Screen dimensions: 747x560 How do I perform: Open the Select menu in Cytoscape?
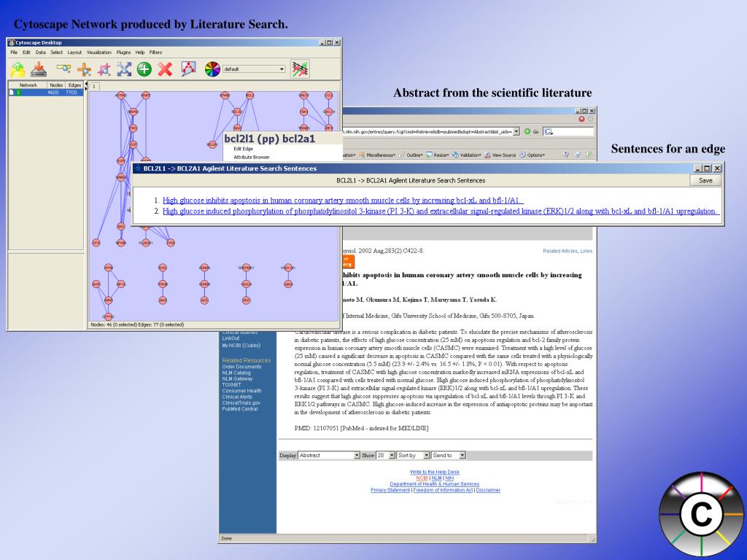56,52
